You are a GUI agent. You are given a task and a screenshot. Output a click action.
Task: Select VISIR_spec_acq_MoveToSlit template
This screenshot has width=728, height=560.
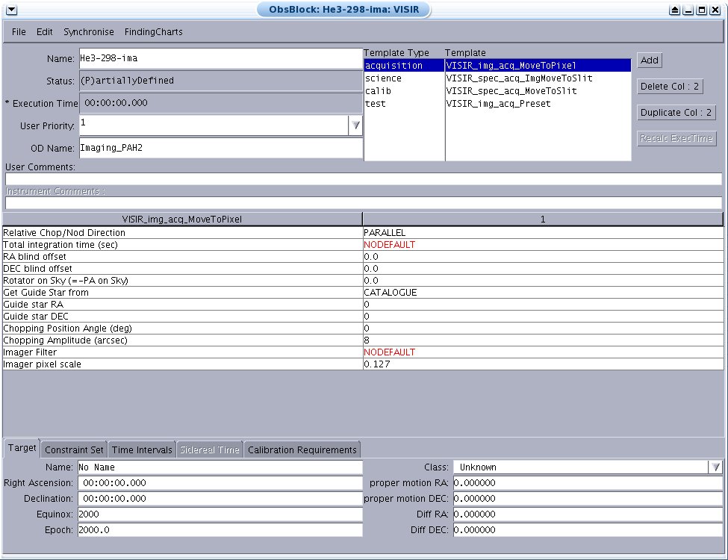(x=538, y=91)
